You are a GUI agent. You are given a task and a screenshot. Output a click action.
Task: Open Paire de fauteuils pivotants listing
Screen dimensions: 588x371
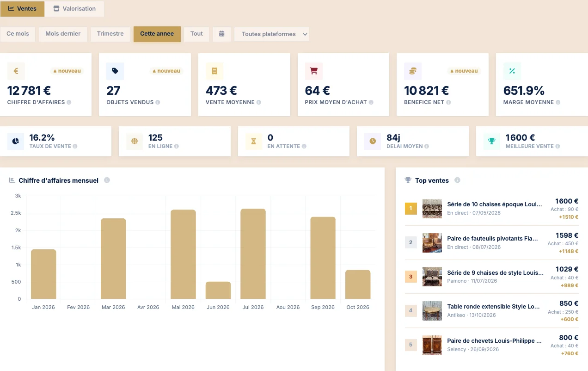[x=493, y=239]
